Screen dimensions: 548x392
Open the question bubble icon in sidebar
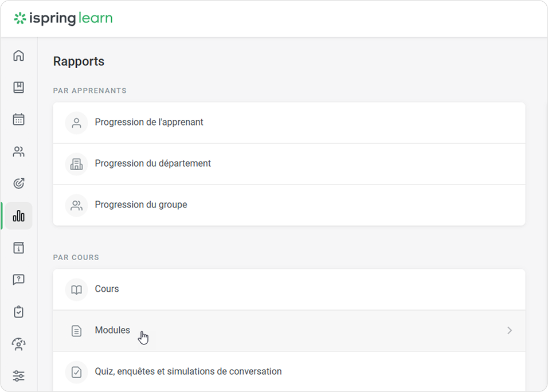19,280
